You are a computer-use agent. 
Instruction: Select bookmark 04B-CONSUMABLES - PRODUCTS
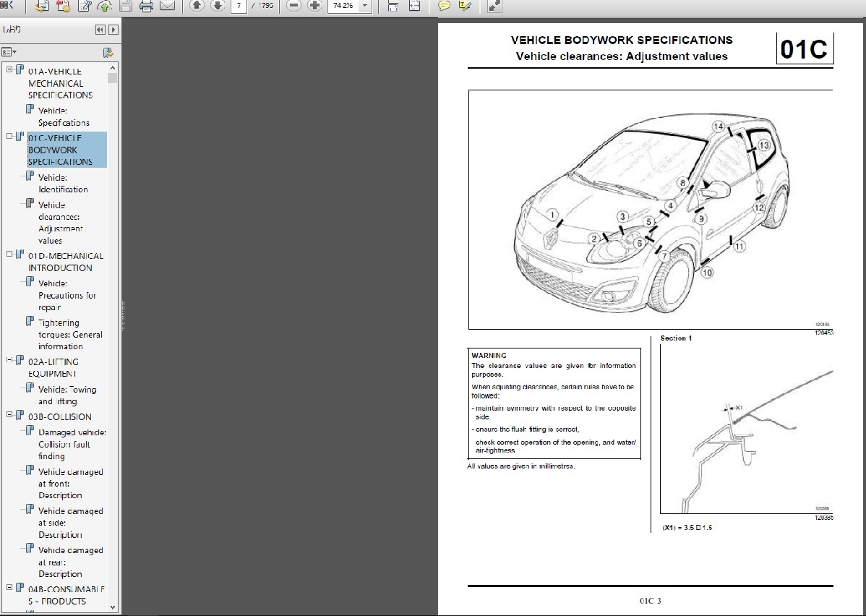click(67, 595)
